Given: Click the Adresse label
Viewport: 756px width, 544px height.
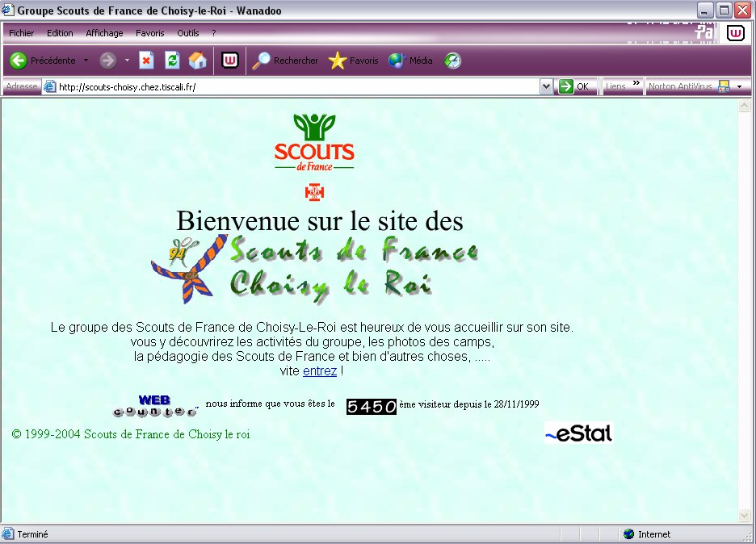Looking at the screenshot, I should [x=22, y=86].
